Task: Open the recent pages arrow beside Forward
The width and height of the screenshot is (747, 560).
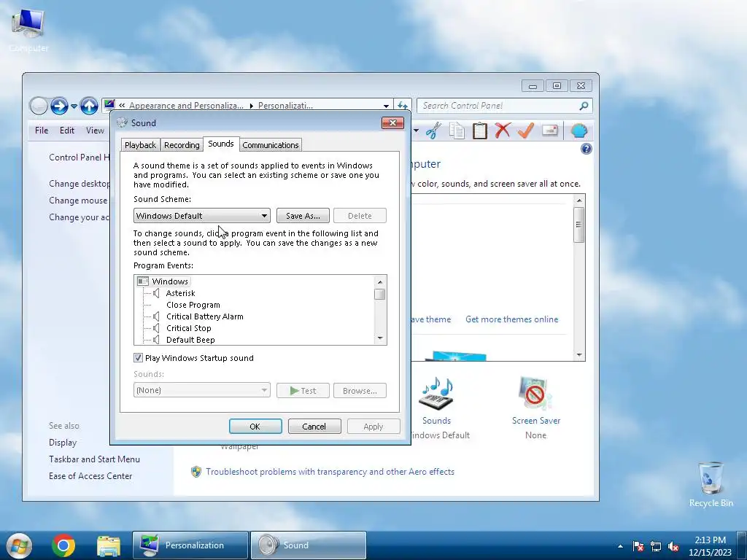Action: coord(74,106)
